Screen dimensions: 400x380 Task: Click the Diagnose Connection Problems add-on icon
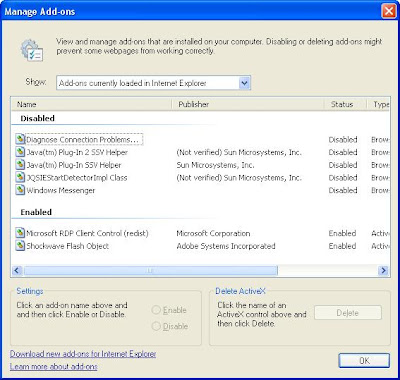click(x=20, y=139)
